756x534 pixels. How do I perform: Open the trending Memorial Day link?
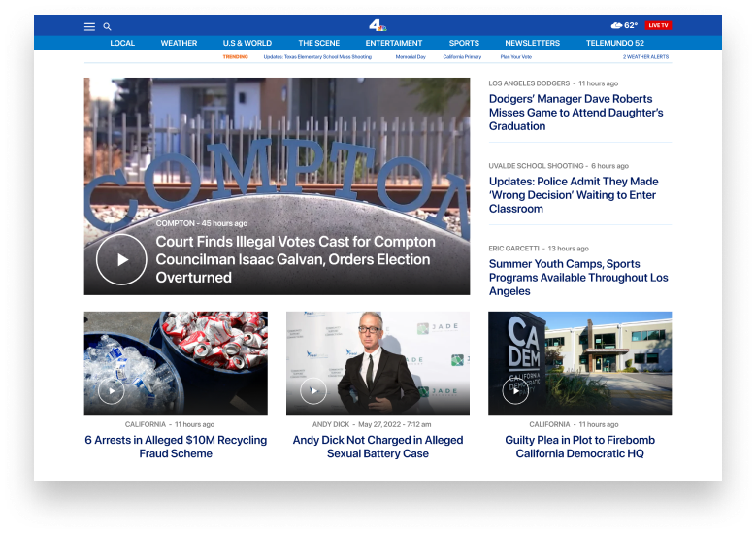(411, 57)
